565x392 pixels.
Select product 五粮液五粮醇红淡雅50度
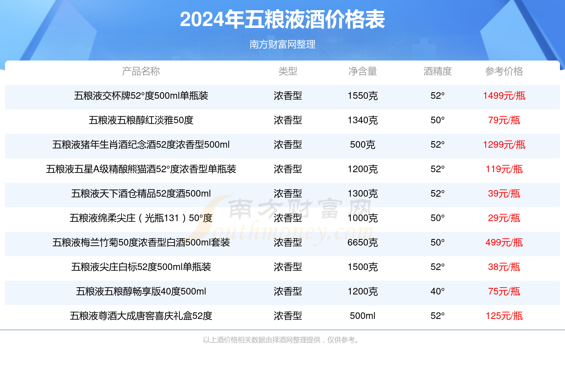pyautogui.click(x=141, y=120)
